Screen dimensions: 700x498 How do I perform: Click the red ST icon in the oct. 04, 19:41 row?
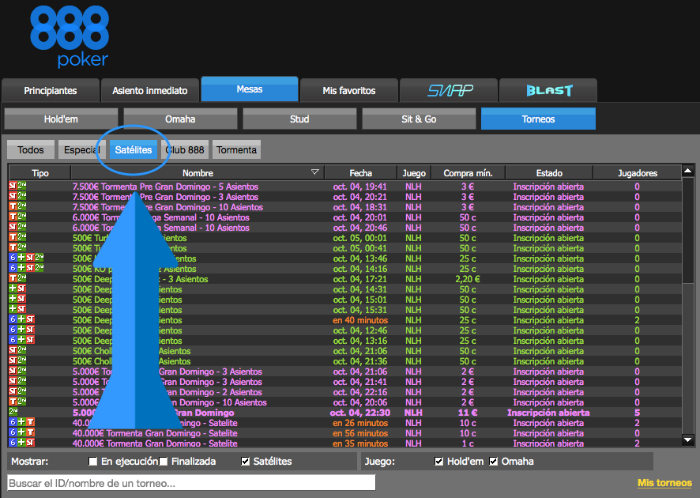[x=13, y=187]
